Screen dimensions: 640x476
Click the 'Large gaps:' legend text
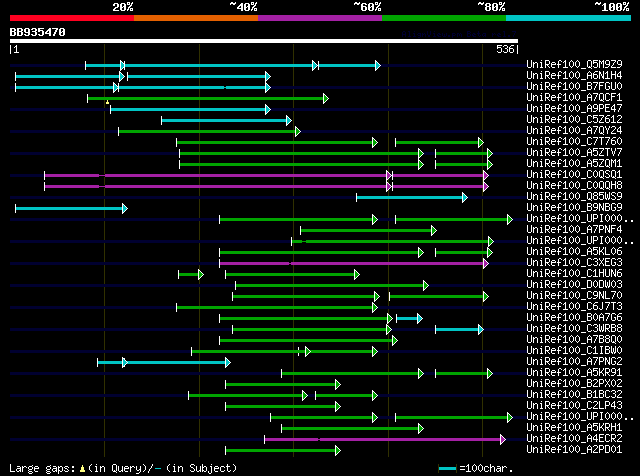coord(43,468)
